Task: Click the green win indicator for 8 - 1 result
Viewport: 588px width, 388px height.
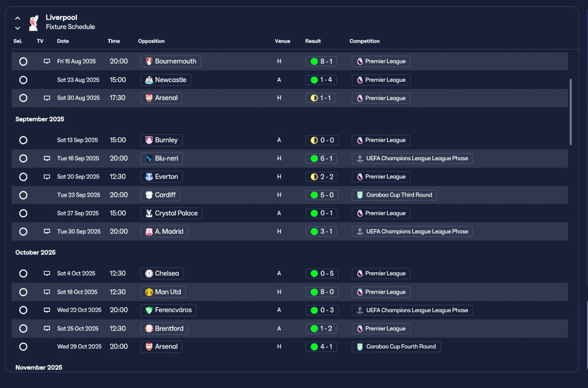Action: point(314,62)
